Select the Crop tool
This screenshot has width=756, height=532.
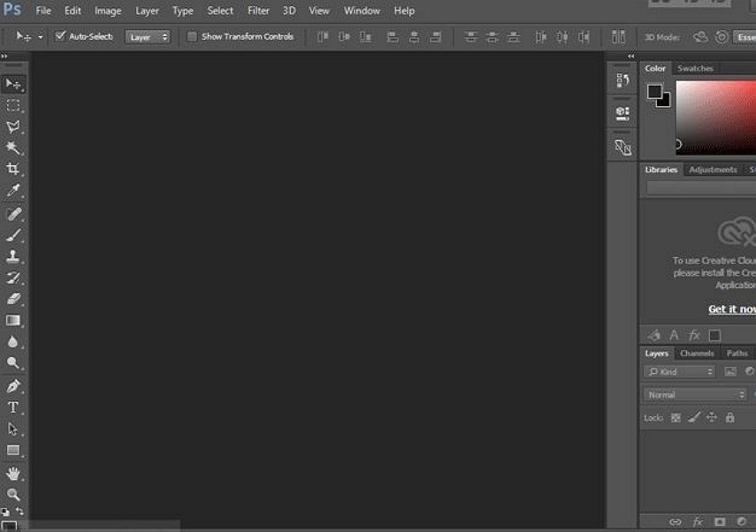pyautogui.click(x=13, y=169)
